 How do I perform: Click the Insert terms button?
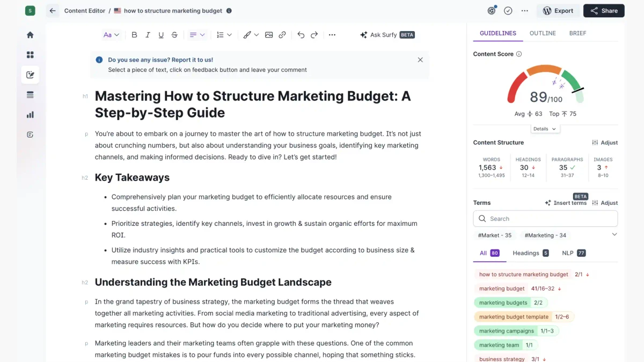tap(566, 203)
